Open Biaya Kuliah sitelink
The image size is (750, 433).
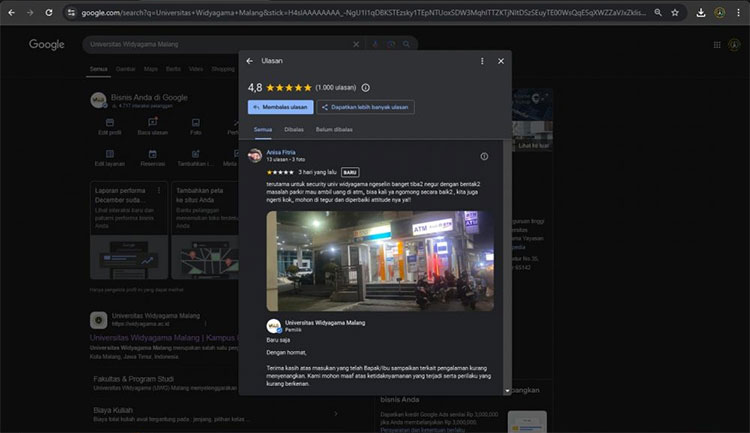113,410
